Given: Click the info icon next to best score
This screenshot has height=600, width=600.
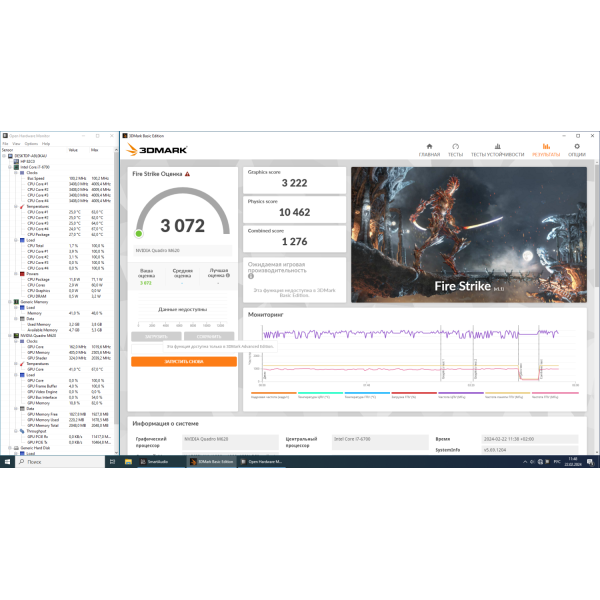Looking at the screenshot, I should [x=228, y=275].
